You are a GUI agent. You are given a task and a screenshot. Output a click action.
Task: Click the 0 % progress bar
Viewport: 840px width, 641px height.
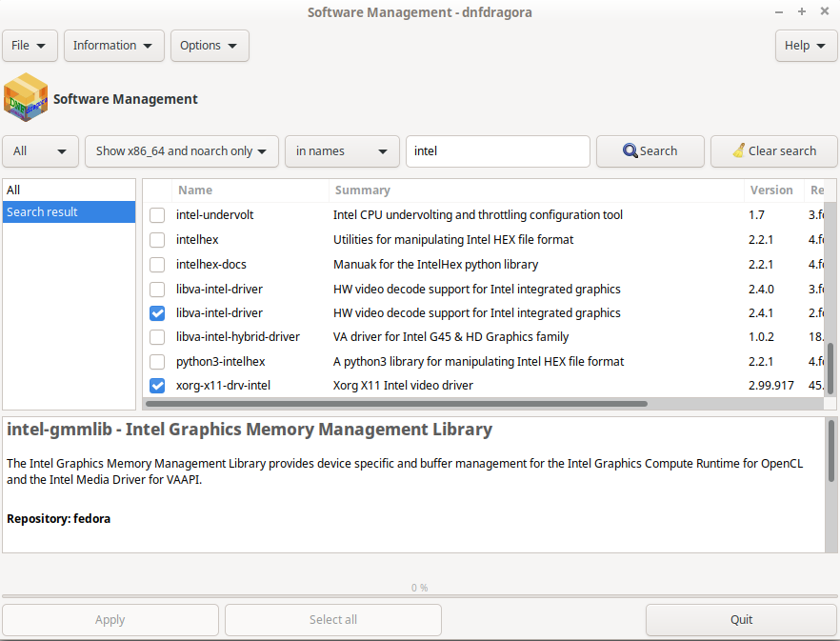click(419, 595)
